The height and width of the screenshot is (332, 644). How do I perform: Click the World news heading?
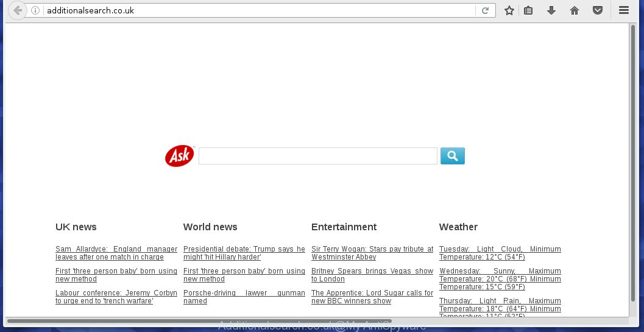pyautogui.click(x=210, y=227)
